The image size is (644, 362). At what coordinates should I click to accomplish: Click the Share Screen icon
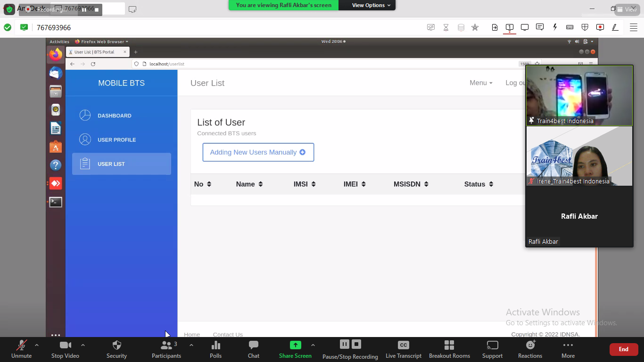[295, 346]
